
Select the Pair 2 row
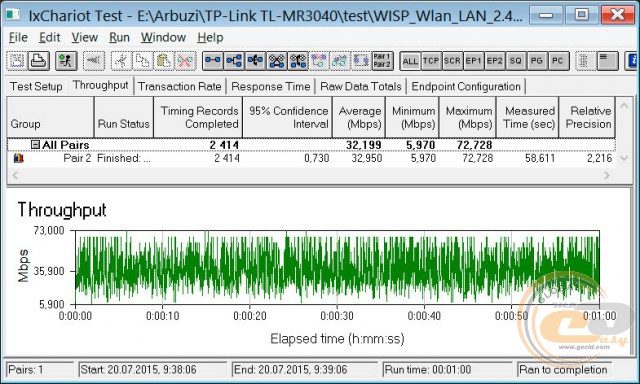(311, 158)
